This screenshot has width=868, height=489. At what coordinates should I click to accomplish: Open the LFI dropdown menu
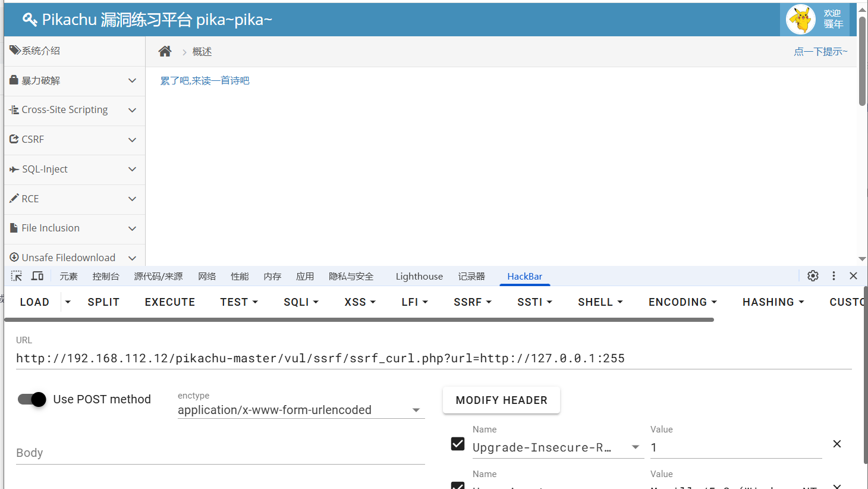415,302
